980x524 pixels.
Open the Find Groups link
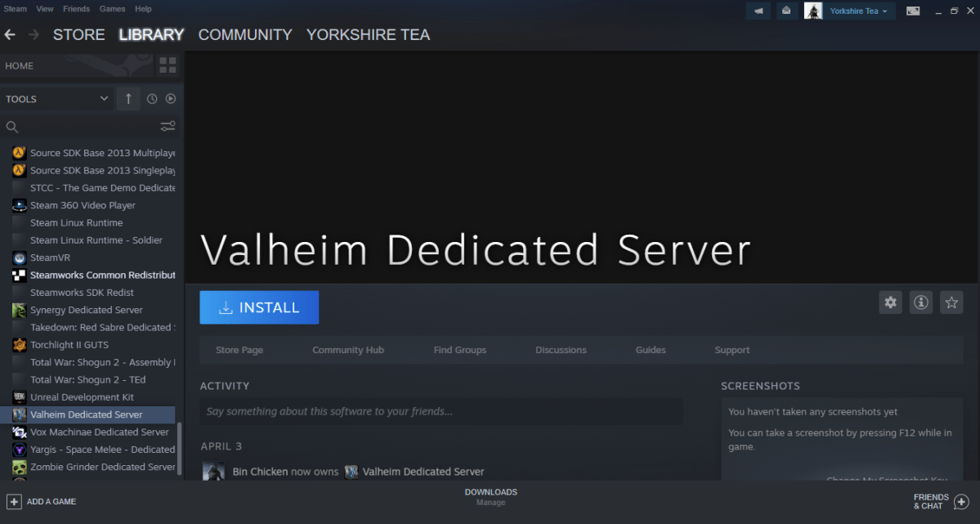click(460, 350)
